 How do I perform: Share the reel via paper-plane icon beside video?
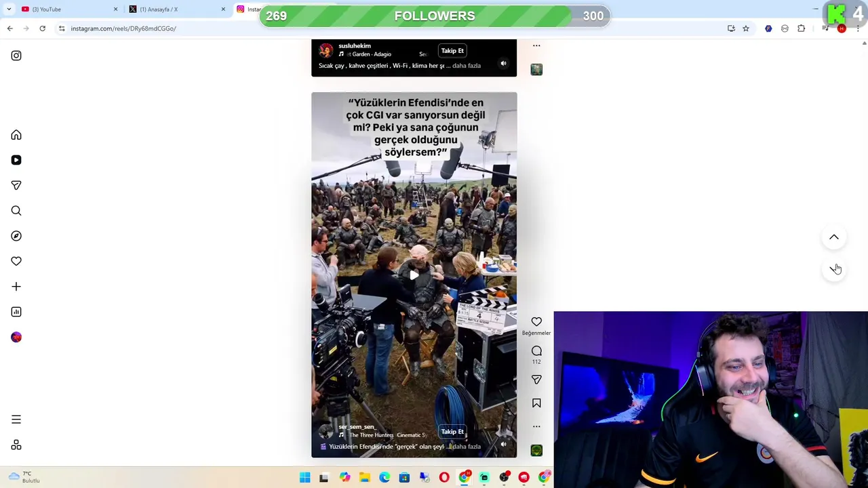click(536, 380)
